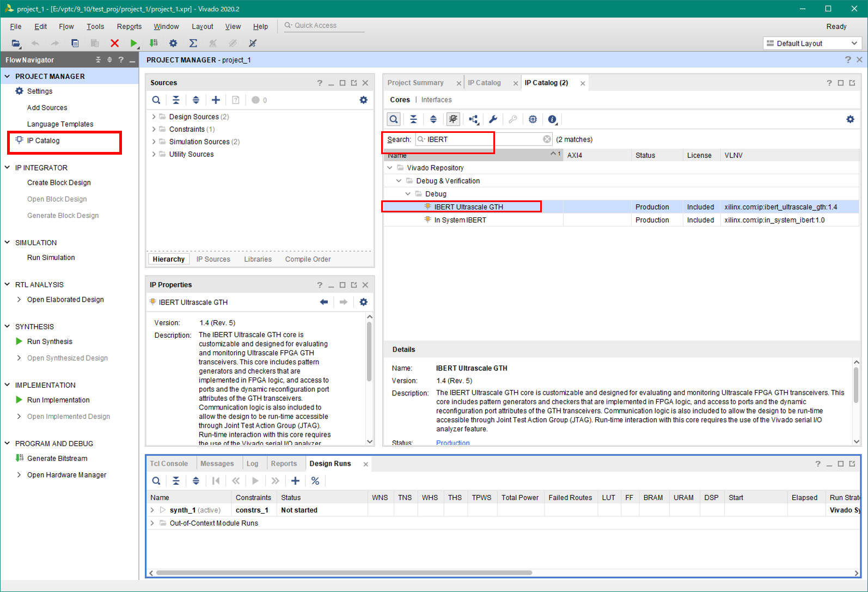Image resolution: width=868 pixels, height=592 pixels.
Task: Close the IP Catalog (2) tab
Action: [583, 83]
